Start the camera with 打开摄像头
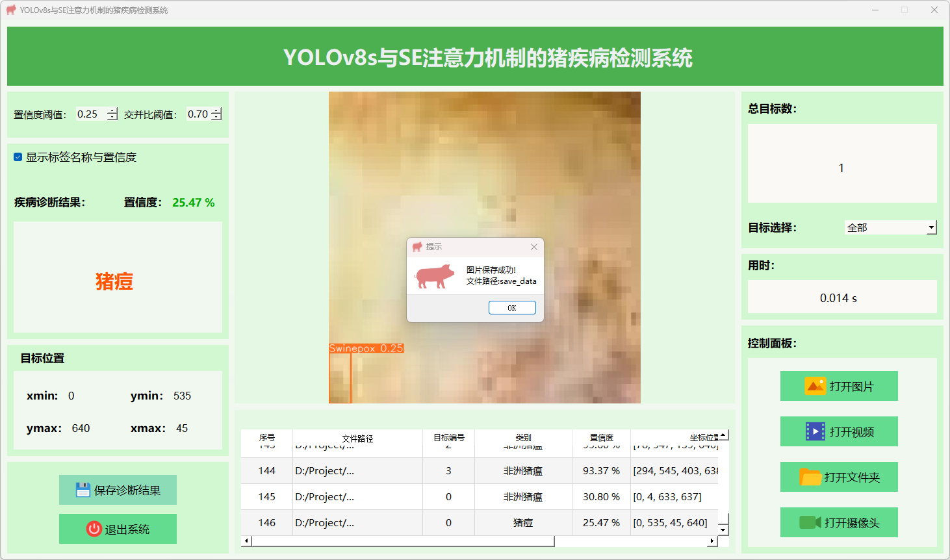The height and width of the screenshot is (560, 950). [x=839, y=522]
